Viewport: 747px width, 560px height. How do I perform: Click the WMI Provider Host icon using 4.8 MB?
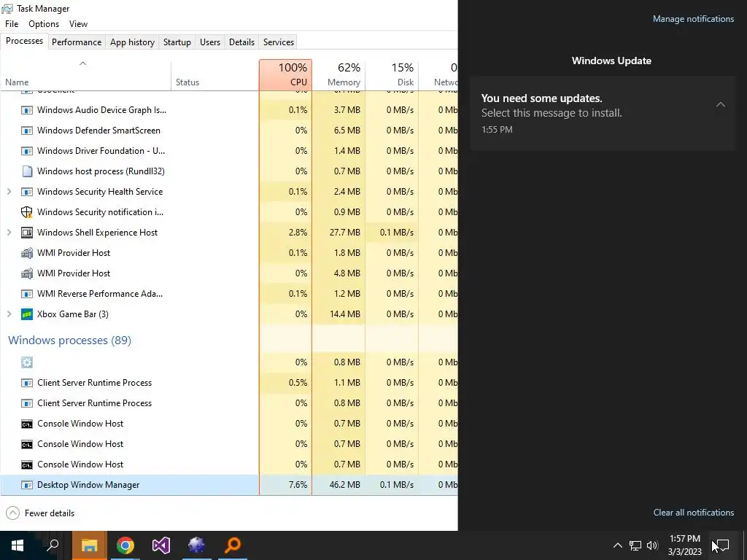point(27,273)
